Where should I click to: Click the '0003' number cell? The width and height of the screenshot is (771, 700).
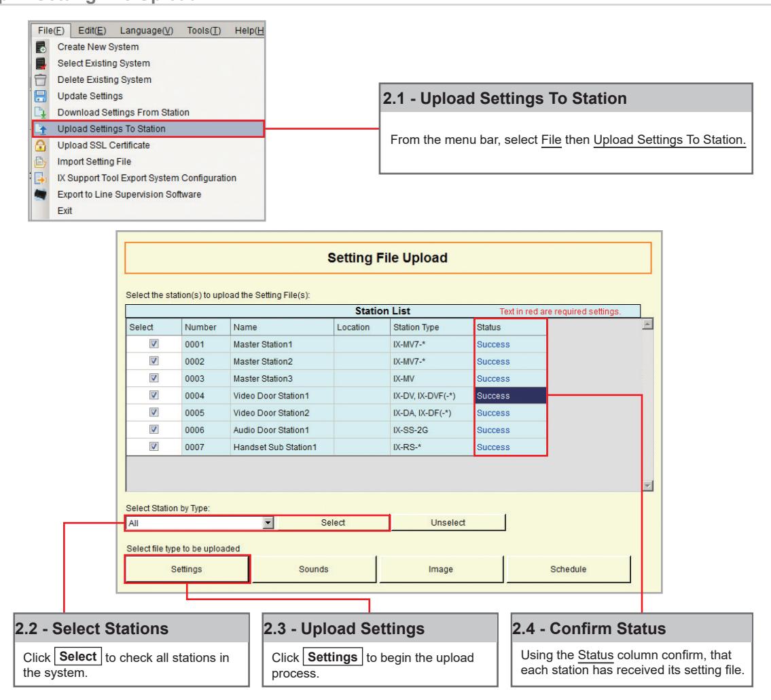206,378
